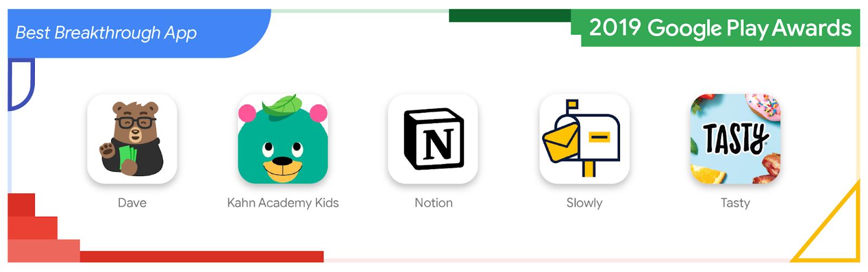This screenshot has height=272, width=868.
Task: Click the dark green bar at top
Action: click(x=510, y=16)
